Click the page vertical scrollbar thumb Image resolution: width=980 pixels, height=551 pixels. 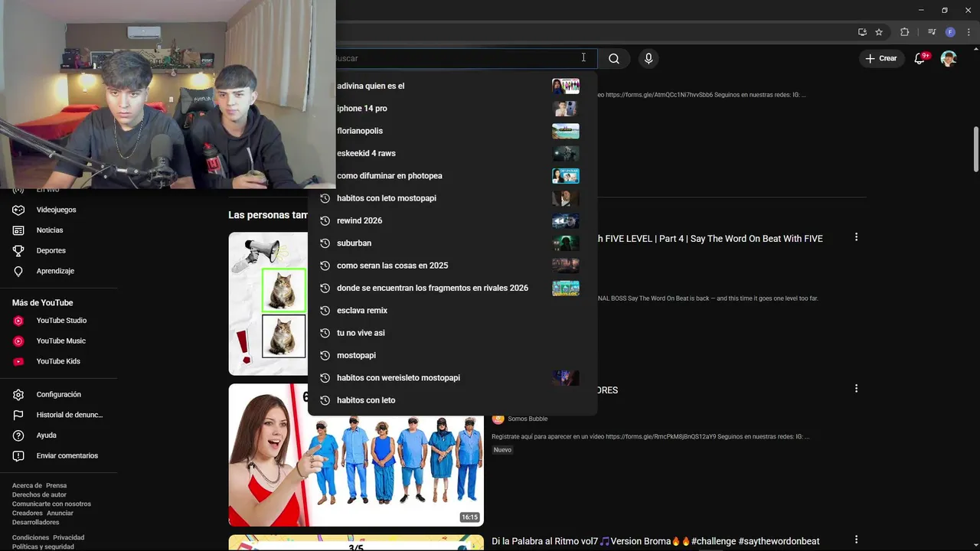point(975,149)
